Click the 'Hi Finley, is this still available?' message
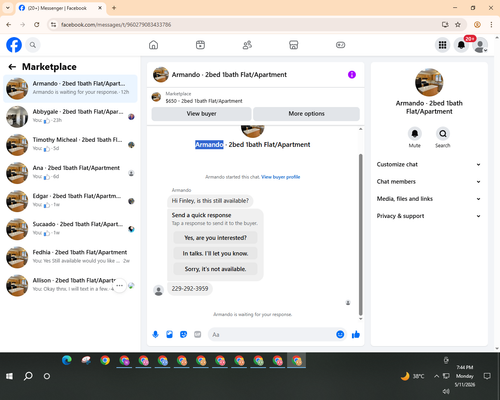The image size is (500, 400). pyautogui.click(x=210, y=201)
